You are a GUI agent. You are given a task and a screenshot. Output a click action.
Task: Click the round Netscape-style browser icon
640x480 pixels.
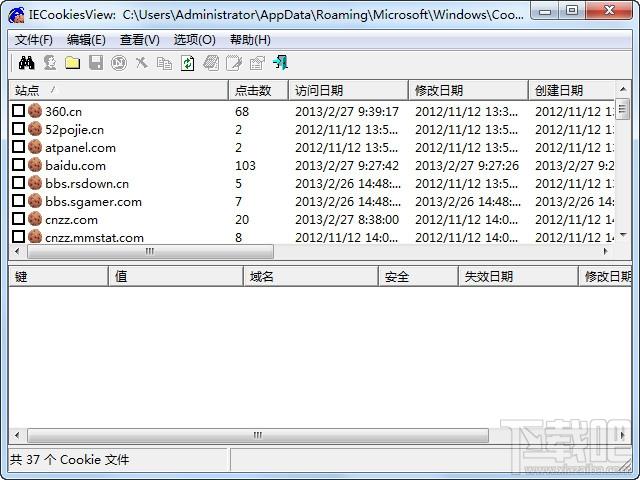(x=119, y=63)
